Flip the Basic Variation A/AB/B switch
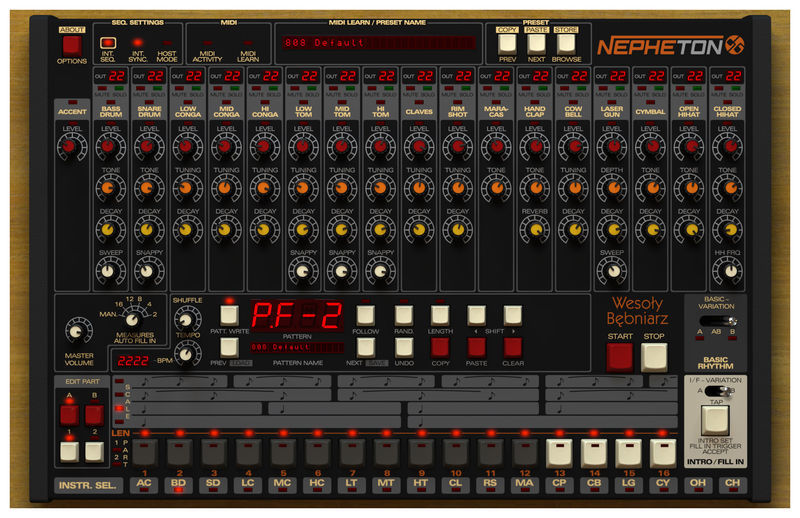 (x=716, y=321)
